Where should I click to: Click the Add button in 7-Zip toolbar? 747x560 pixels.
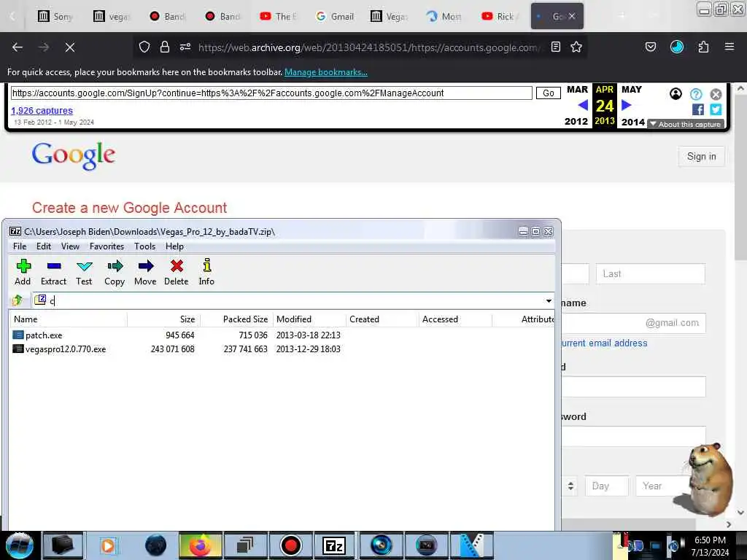pos(23,273)
